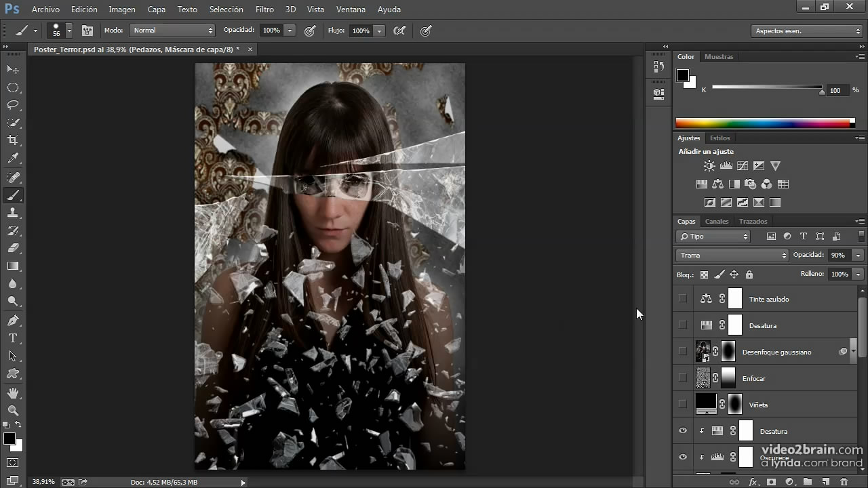This screenshot has width=868, height=488.
Task: Add a Black & White adjustment
Action: point(734,184)
